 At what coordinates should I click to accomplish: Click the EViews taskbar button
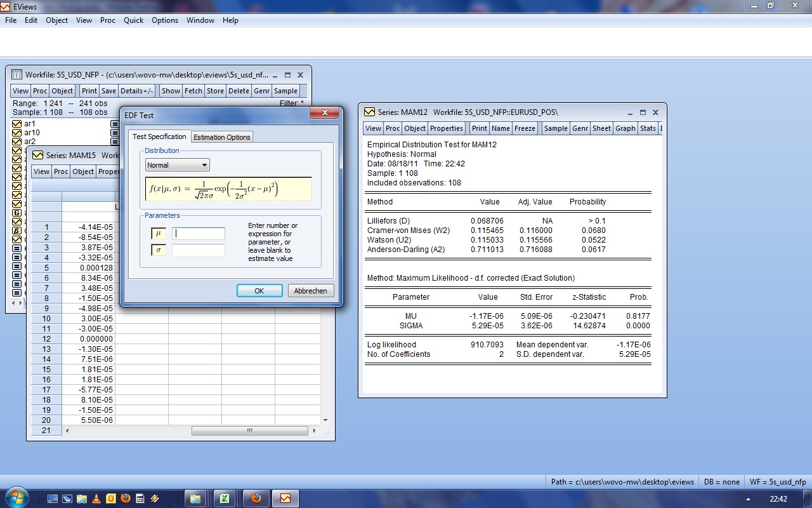tap(285, 498)
